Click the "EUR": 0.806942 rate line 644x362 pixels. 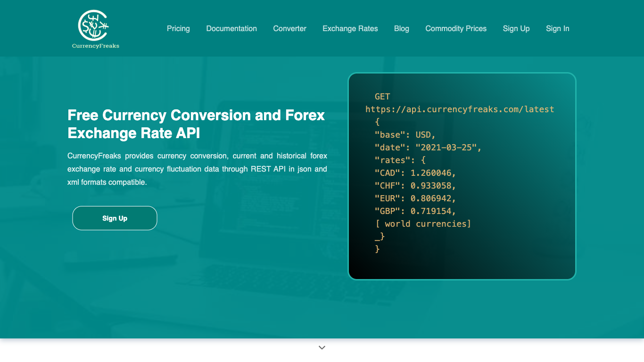[415, 198]
